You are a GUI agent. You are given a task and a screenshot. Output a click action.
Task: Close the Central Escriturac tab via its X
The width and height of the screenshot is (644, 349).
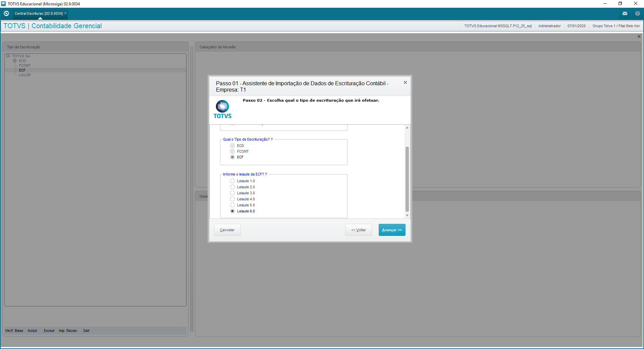[x=65, y=13]
